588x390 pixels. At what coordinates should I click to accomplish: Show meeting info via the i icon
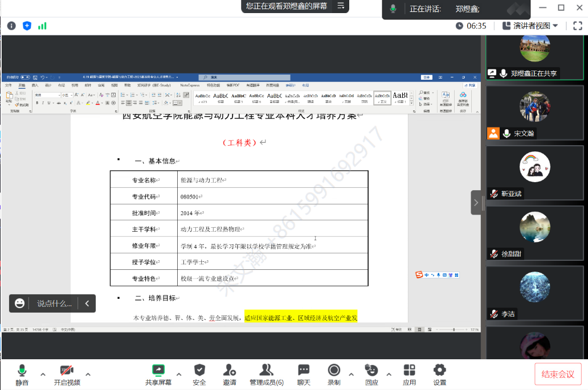tap(11, 26)
